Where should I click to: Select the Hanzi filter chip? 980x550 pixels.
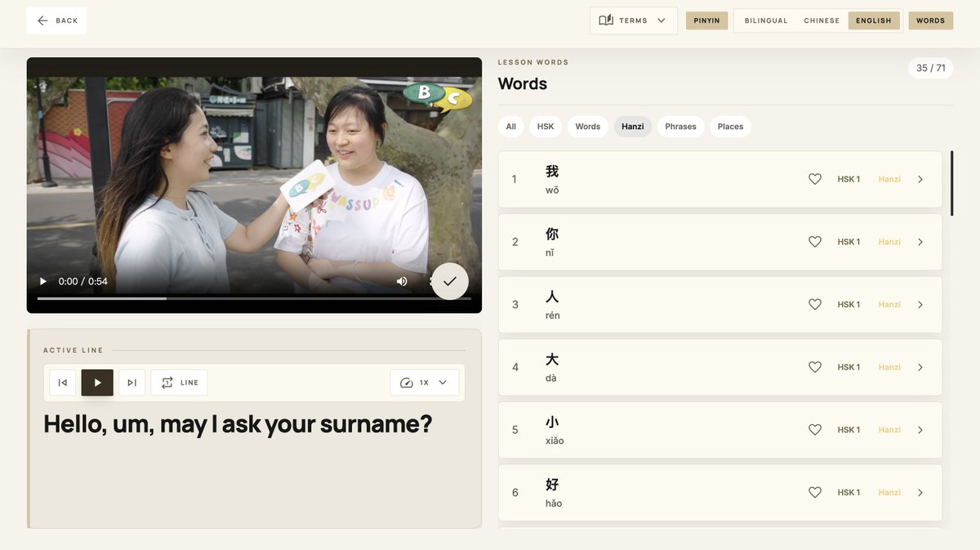pyautogui.click(x=633, y=127)
